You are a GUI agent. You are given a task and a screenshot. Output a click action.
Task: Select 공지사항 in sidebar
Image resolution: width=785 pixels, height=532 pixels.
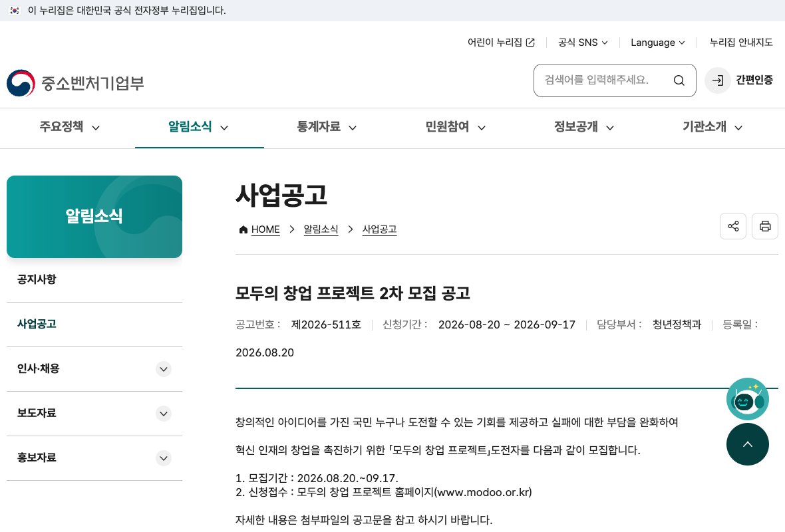(37, 279)
